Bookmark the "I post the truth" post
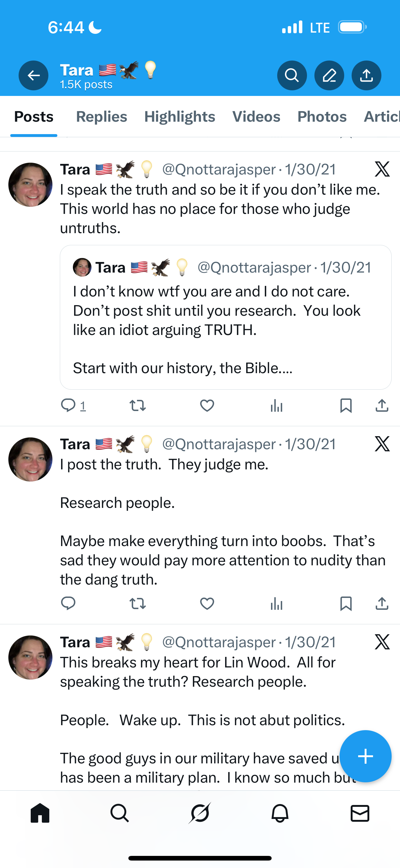Viewport: 400px width, 868px height. tap(346, 604)
